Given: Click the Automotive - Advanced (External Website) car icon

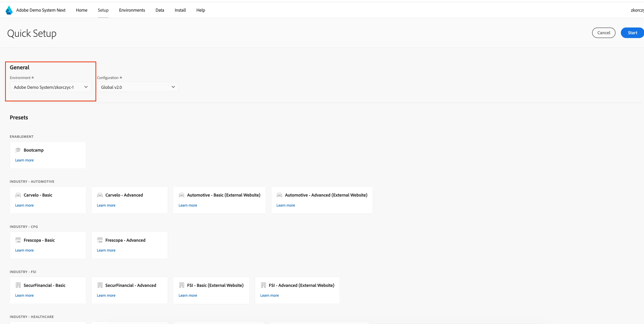Looking at the screenshot, I should point(279,195).
